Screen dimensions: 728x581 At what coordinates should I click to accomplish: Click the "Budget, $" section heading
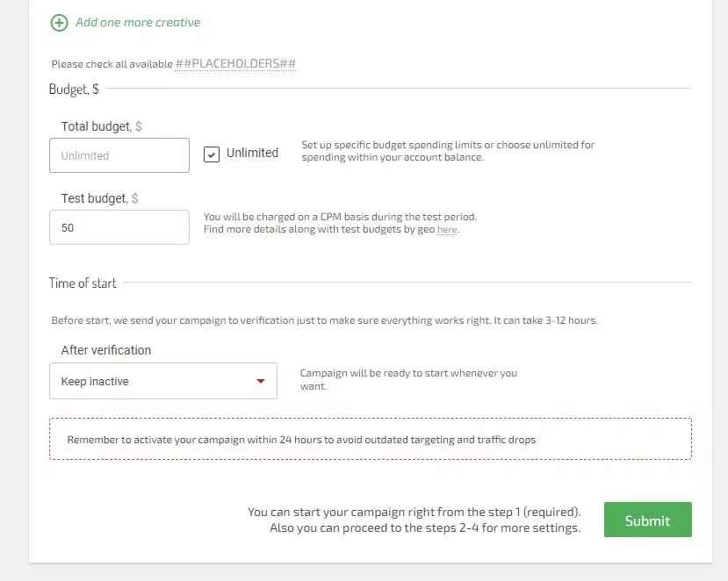[x=74, y=90]
